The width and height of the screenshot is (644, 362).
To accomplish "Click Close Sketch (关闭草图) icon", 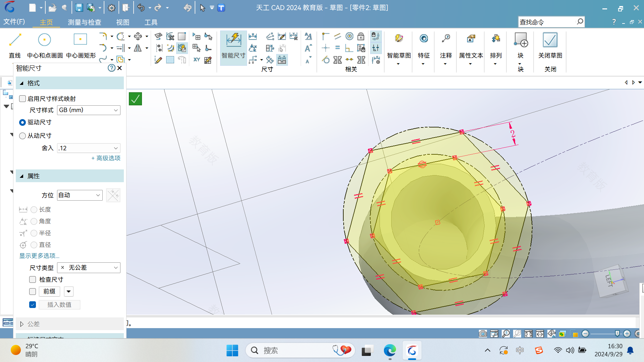I will click(550, 40).
